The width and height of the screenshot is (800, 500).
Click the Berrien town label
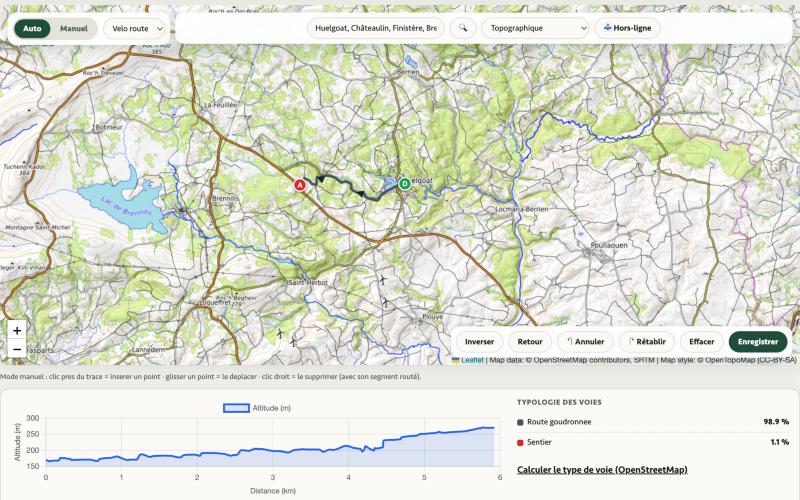coord(408,72)
